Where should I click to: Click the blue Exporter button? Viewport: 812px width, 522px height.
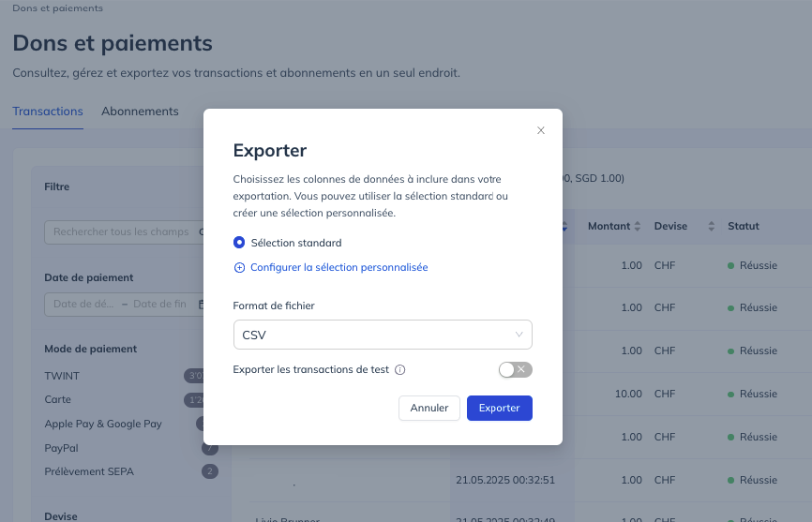coord(499,409)
